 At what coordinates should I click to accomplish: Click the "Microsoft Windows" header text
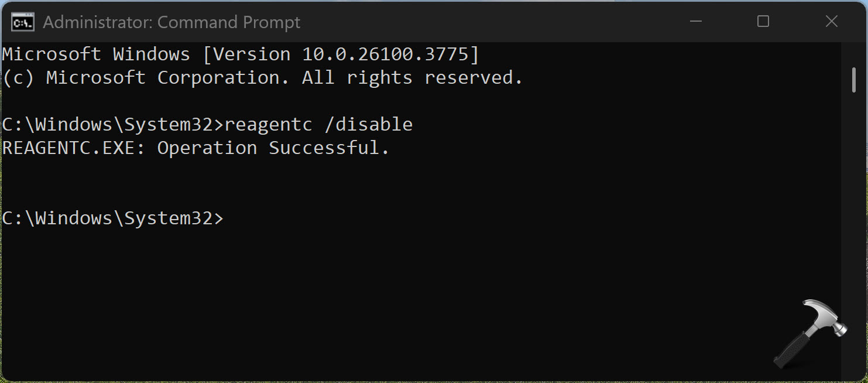coord(96,54)
